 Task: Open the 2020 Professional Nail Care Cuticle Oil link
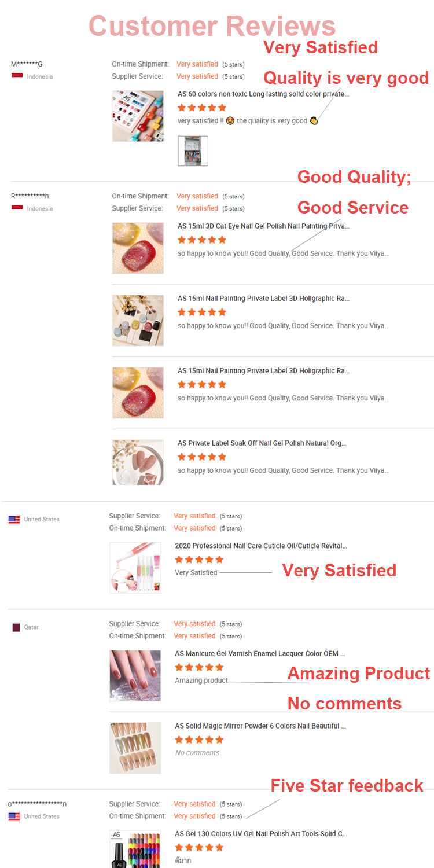tap(260, 546)
